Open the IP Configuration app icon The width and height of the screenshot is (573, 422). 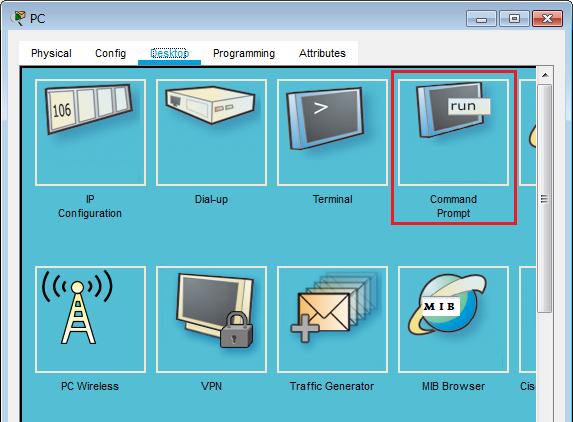tap(90, 132)
